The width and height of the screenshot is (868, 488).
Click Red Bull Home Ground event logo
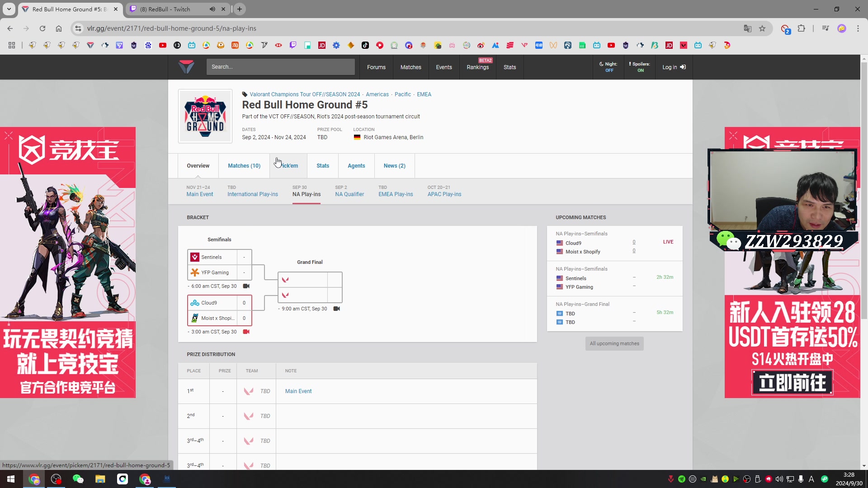[x=205, y=116]
